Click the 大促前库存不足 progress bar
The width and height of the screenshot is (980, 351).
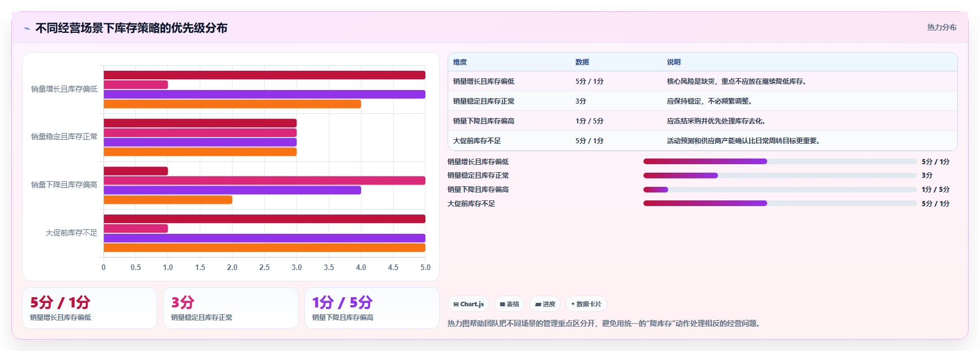780,203
